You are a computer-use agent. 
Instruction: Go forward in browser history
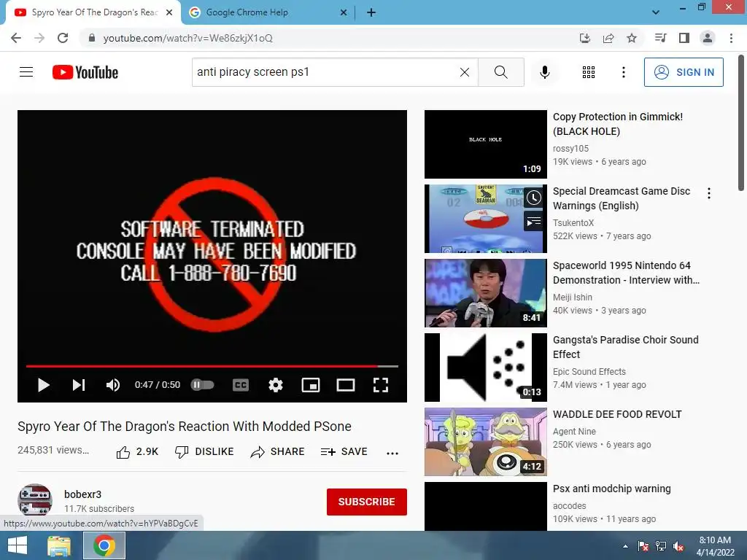point(39,38)
